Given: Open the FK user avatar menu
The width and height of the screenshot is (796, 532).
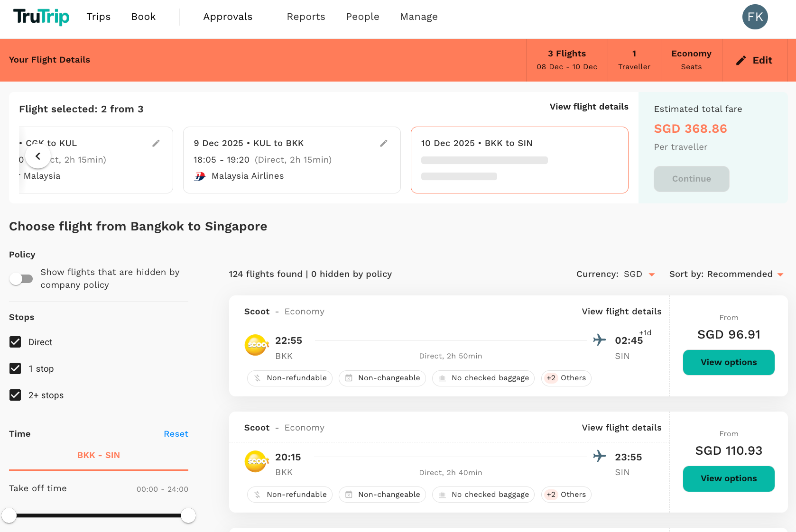Looking at the screenshot, I should tap(755, 17).
